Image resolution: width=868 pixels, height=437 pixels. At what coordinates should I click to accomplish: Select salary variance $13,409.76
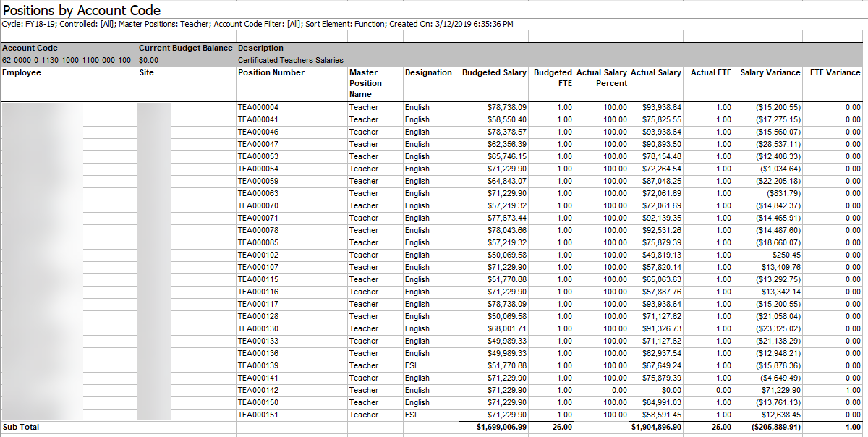pos(782,268)
